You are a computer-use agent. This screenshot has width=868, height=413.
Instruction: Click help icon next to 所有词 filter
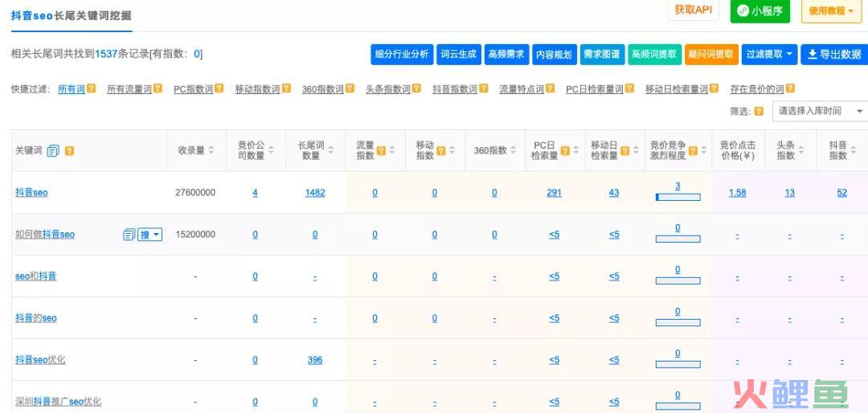92,88
